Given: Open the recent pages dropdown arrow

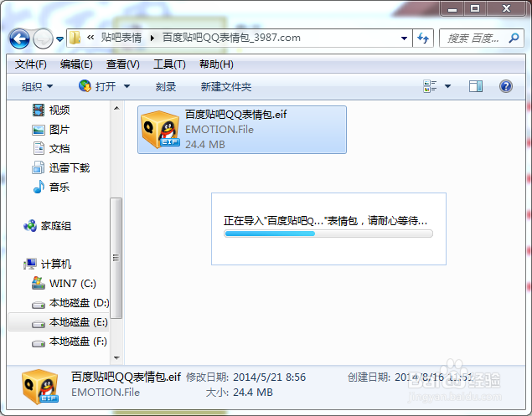Looking at the screenshot, I should point(59,39).
